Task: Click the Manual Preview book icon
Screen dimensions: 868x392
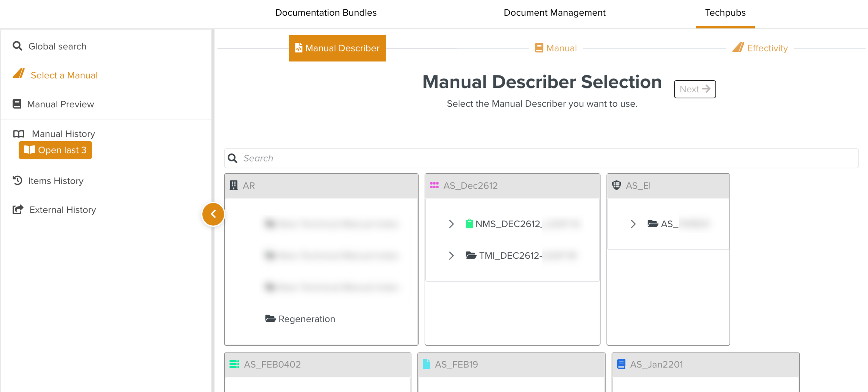Action: [17, 104]
